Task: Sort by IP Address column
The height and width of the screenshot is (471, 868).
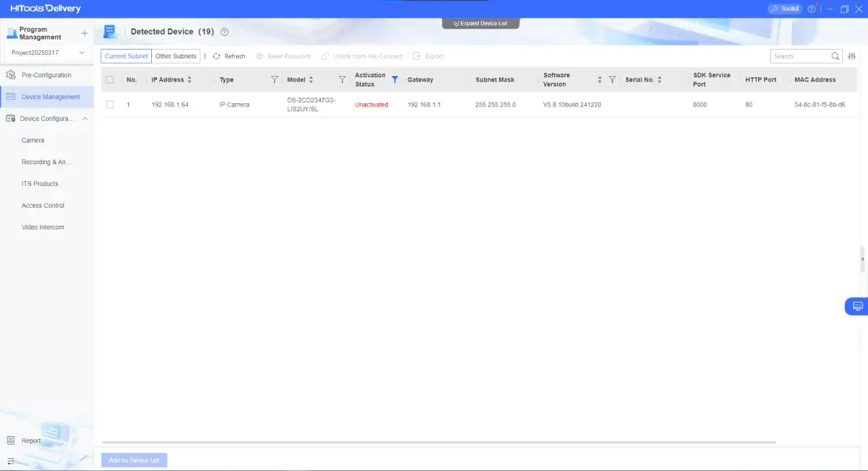Action: [189, 79]
